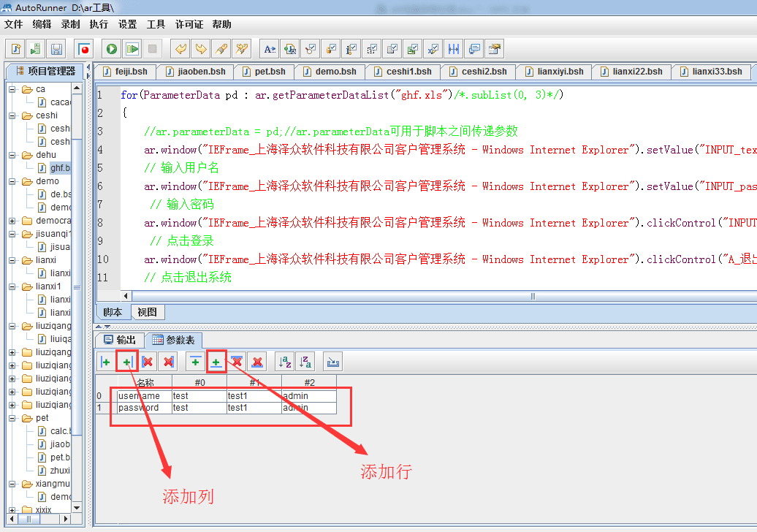Open the 录制 menu
Viewport: 757px width, 532px height.
click(x=70, y=25)
